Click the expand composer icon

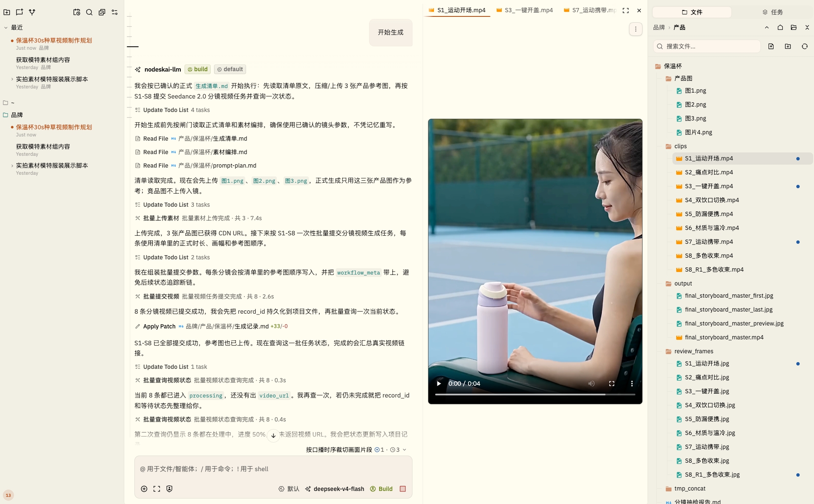pyautogui.click(x=157, y=489)
